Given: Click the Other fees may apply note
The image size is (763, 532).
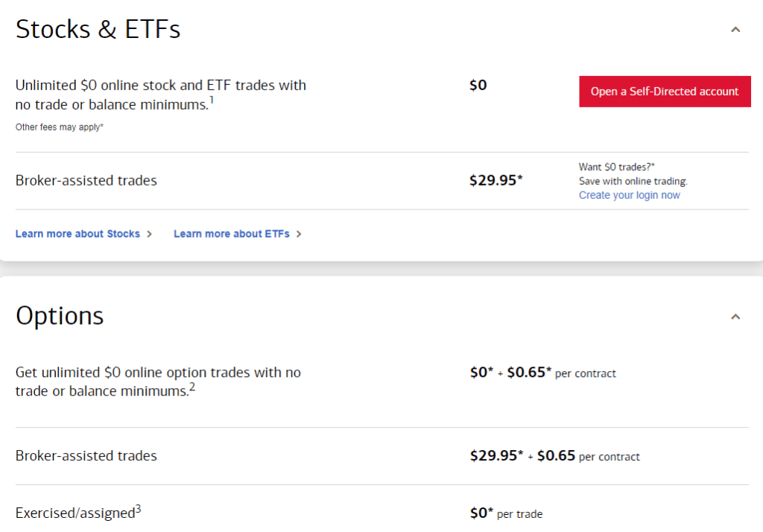Looking at the screenshot, I should (x=60, y=127).
